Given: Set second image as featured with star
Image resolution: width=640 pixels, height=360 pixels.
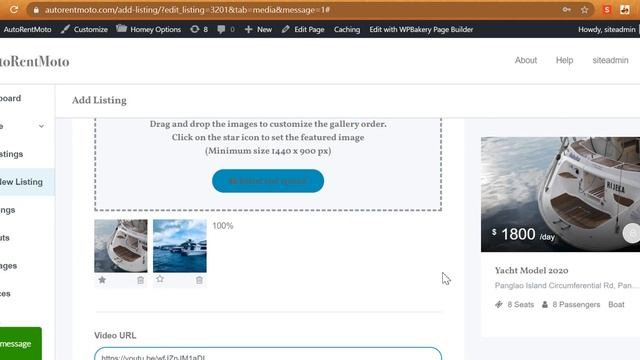Looking at the screenshot, I should [160, 279].
